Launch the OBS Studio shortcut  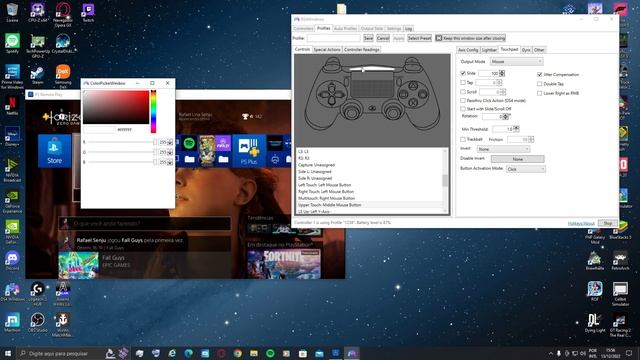tap(38, 322)
